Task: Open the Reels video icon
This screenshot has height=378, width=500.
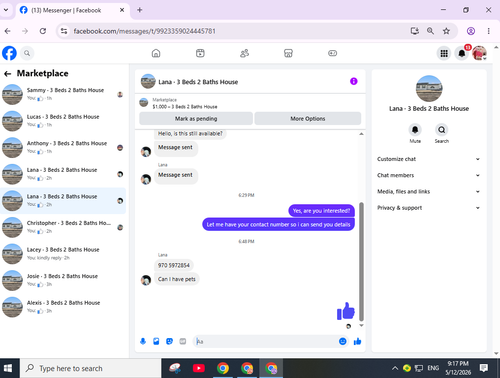Action: tap(200, 53)
